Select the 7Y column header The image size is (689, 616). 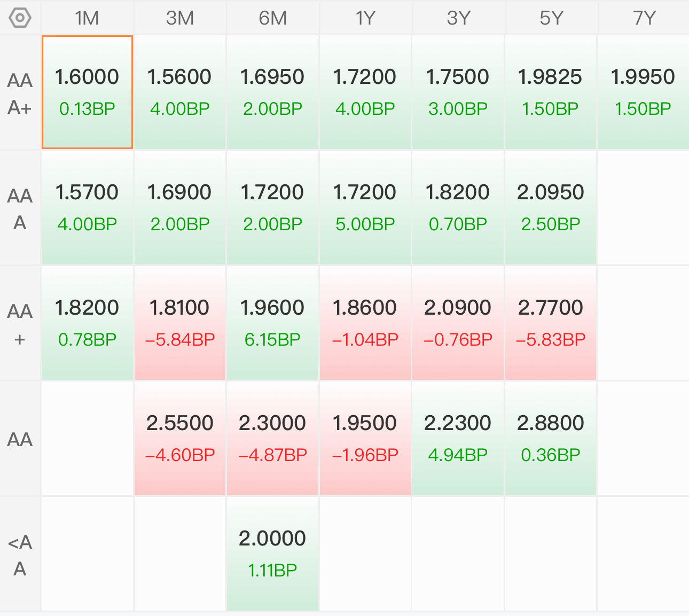(644, 18)
